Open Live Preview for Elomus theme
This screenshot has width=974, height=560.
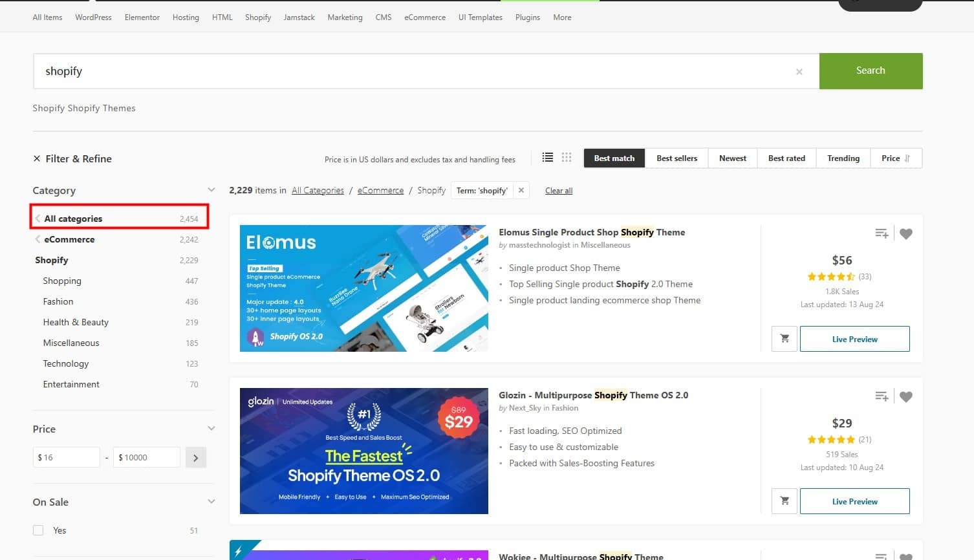tap(854, 339)
